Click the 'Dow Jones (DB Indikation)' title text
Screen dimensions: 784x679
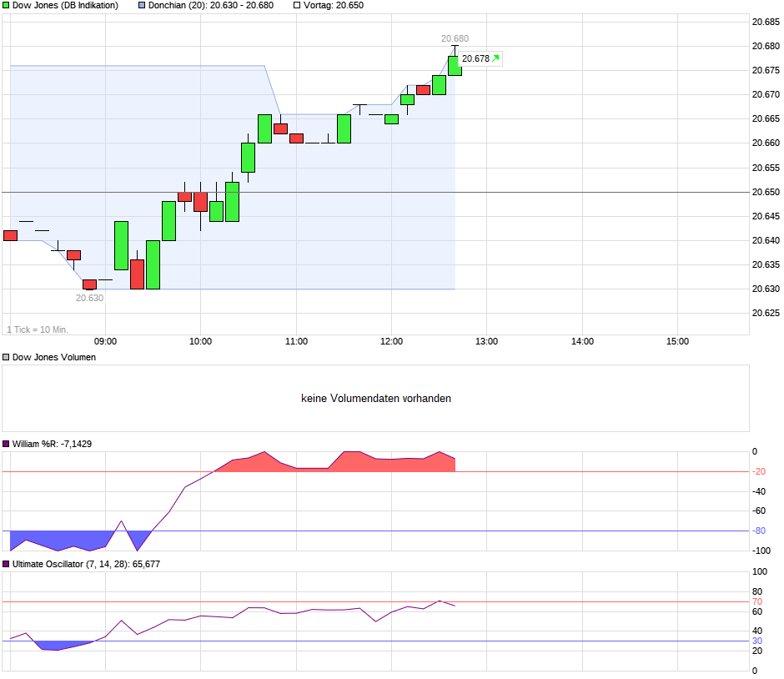pyautogui.click(x=65, y=6)
